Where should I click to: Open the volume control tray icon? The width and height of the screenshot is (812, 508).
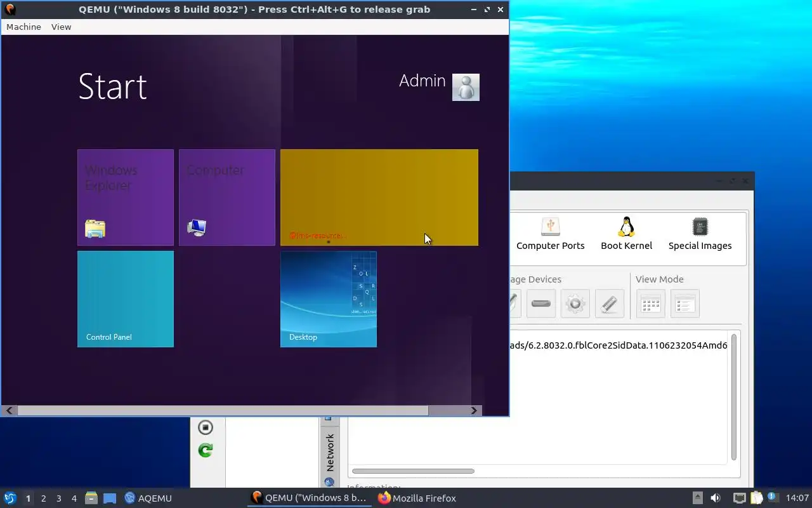pyautogui.click(x=716, y=498)
